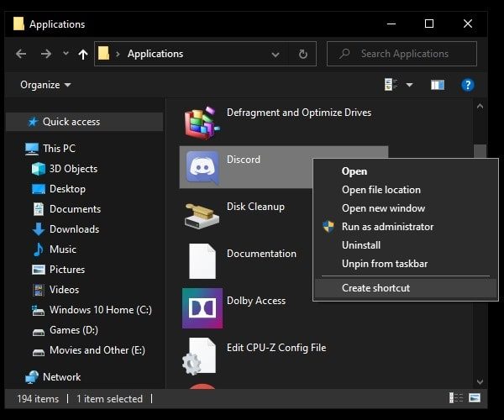
Task: Select the Disk Cleanup label
Action: point(255,207)
